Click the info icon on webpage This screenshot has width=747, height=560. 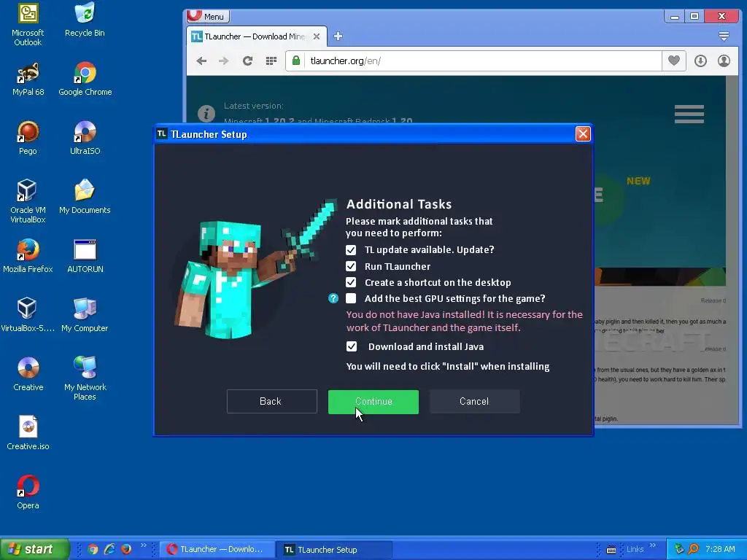point(206,114)
